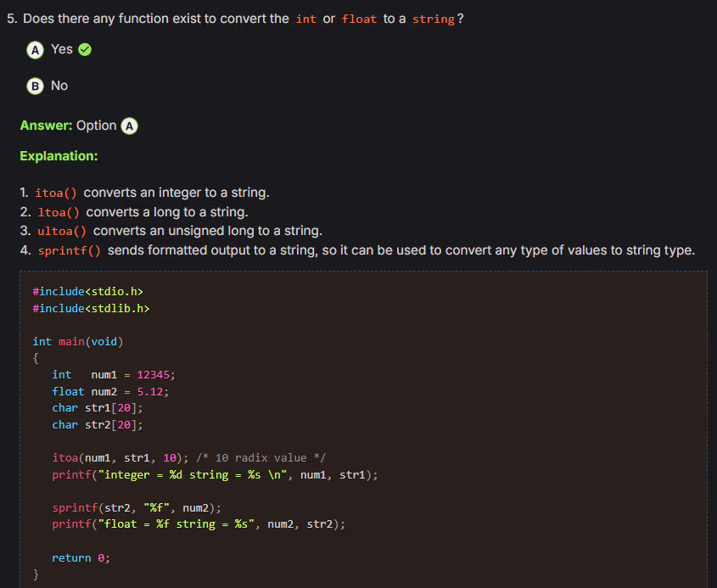Select option A circle badge
The height and width of the screenshot is (588, 717).
[x=36, y=50]
